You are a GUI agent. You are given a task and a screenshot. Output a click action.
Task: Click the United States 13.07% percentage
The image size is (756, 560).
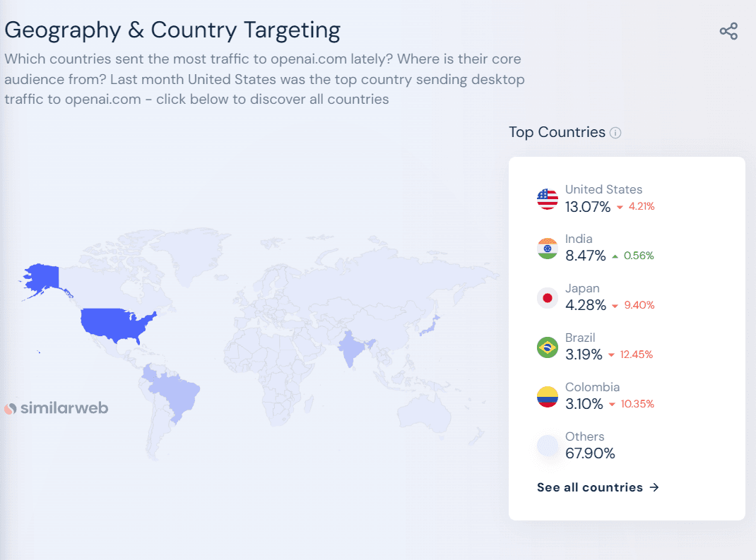(587, 207)
